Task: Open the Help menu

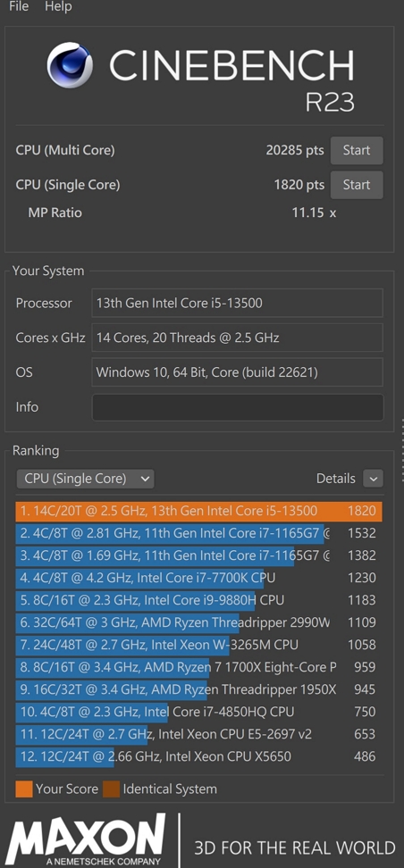Action: [58, 6]
